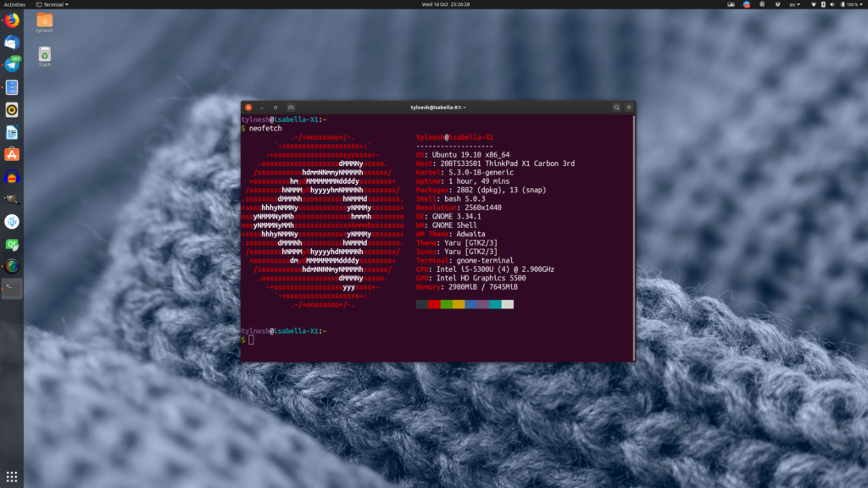868x488 pixels.
Task: Open the Dropbox tray indicator
Action: (x=778, y=4)
